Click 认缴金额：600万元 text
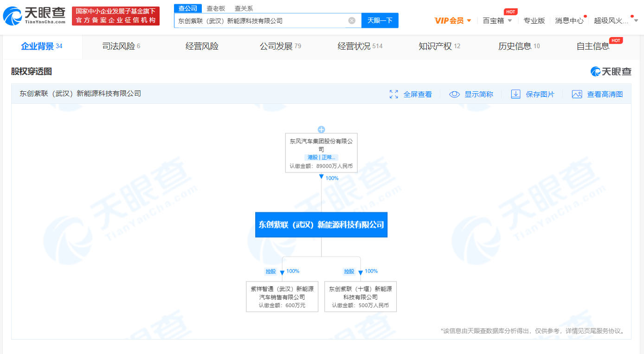Image resolution: width=644 pixels, height=354 pixels. click(282, 305)
